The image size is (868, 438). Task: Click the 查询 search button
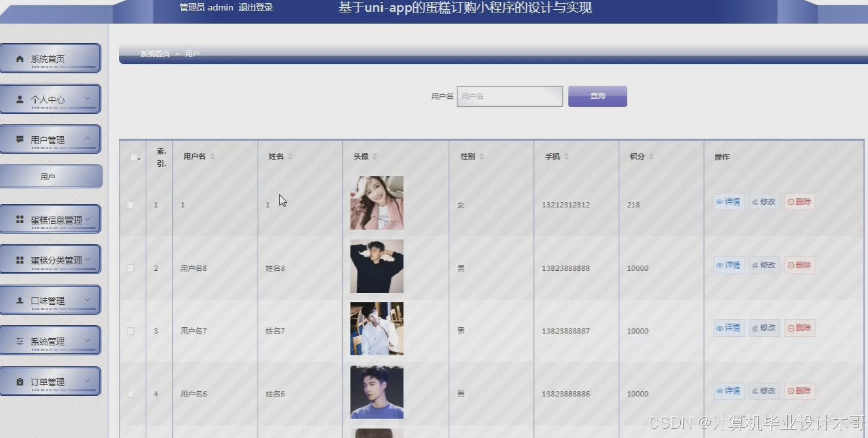tap(597, 96)
